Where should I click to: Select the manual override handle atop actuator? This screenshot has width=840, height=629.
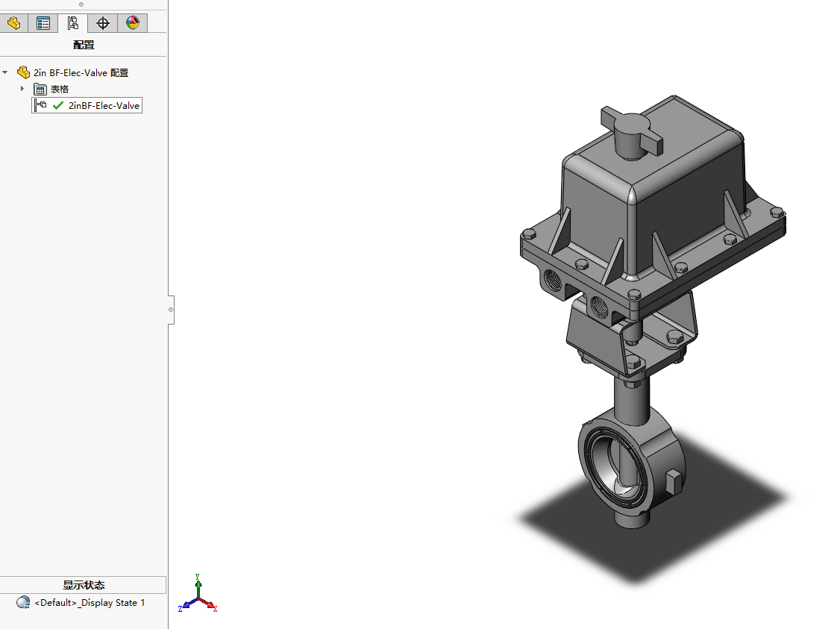pos(632,132)
